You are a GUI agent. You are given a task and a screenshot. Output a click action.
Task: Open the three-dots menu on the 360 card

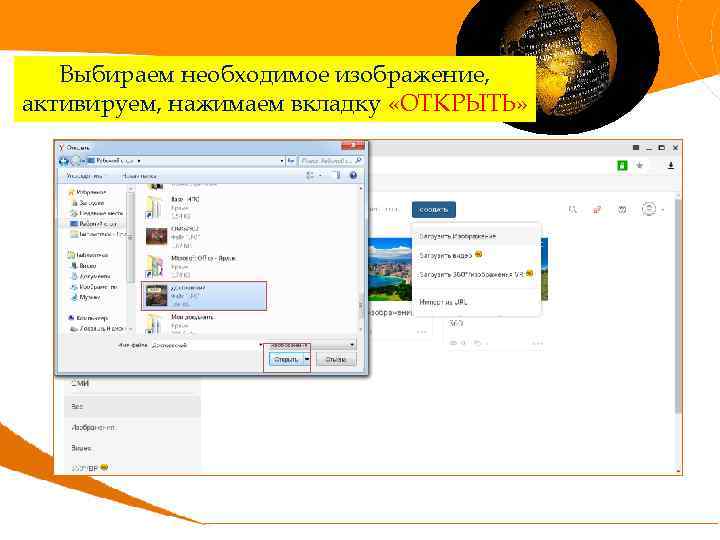pyautogui.click(x=537, y=343)
